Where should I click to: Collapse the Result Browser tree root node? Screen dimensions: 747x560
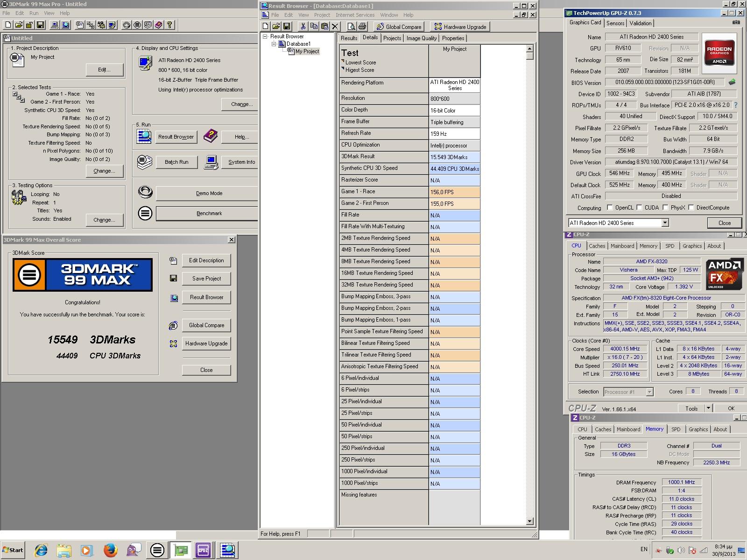tap(265, 36)
